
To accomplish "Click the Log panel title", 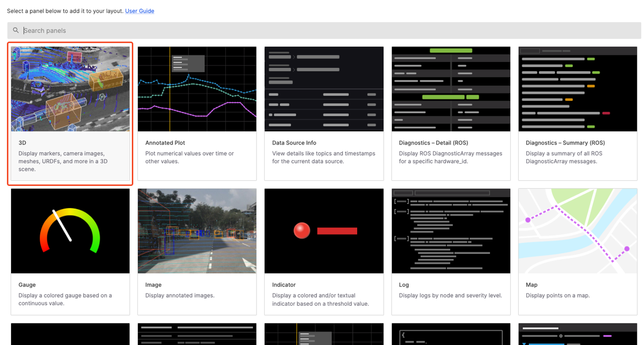I will point(404,285).
